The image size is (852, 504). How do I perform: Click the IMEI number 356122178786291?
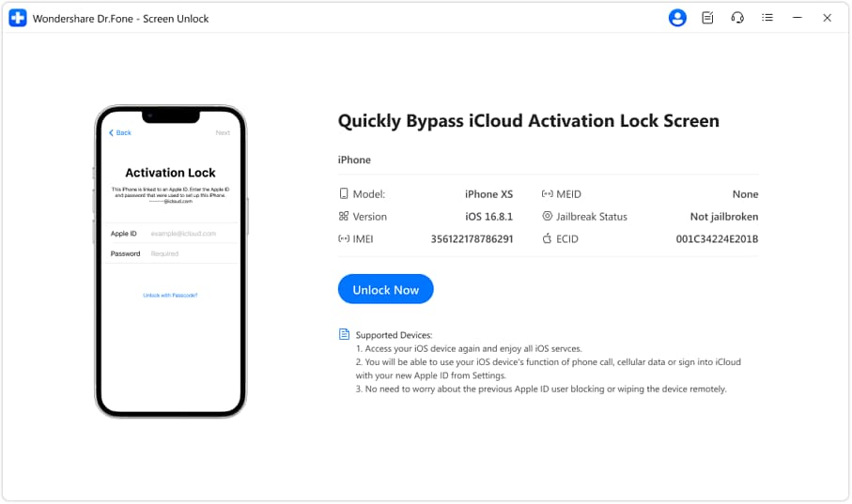pyautogui.click(x=472, y=239)
